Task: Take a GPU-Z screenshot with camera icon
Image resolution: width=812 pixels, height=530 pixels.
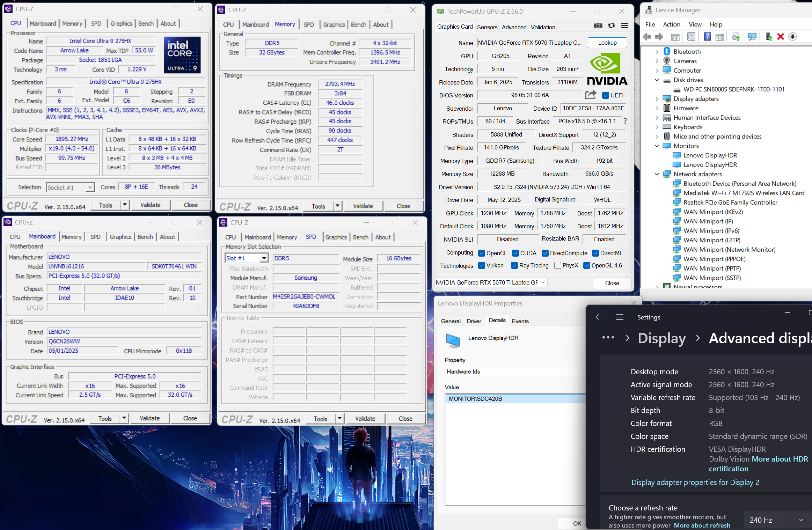Action: tap(598, 25)
